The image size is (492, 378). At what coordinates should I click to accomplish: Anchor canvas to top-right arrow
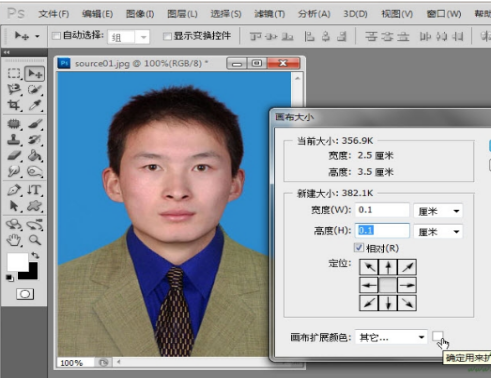tap(407, 267)
